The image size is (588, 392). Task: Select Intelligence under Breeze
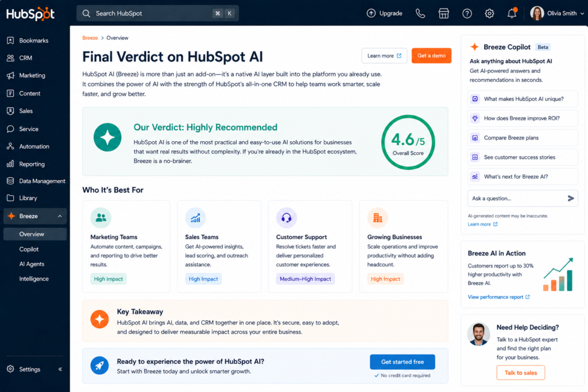34,279
